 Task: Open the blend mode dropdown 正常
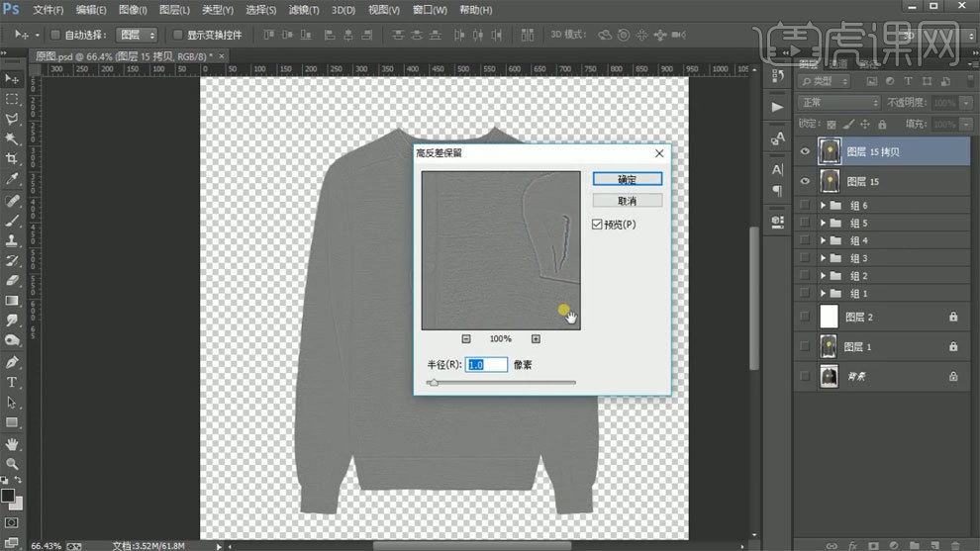click(838, 103)
